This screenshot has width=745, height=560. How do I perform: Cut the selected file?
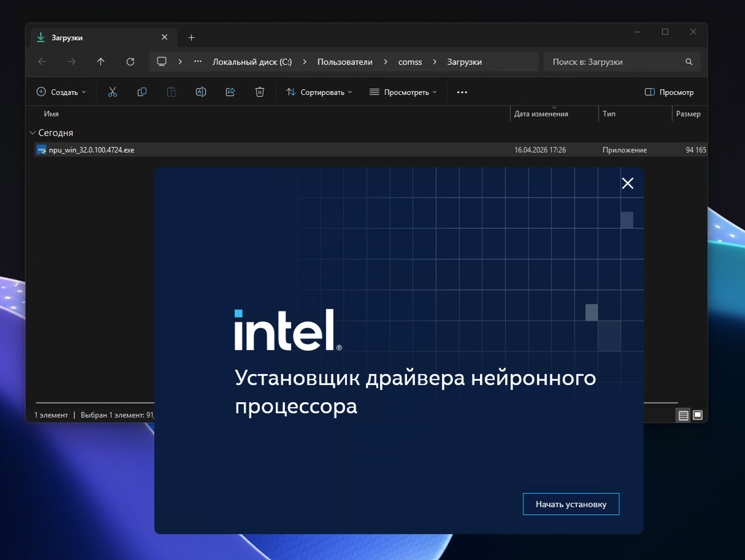click(113, 92)
